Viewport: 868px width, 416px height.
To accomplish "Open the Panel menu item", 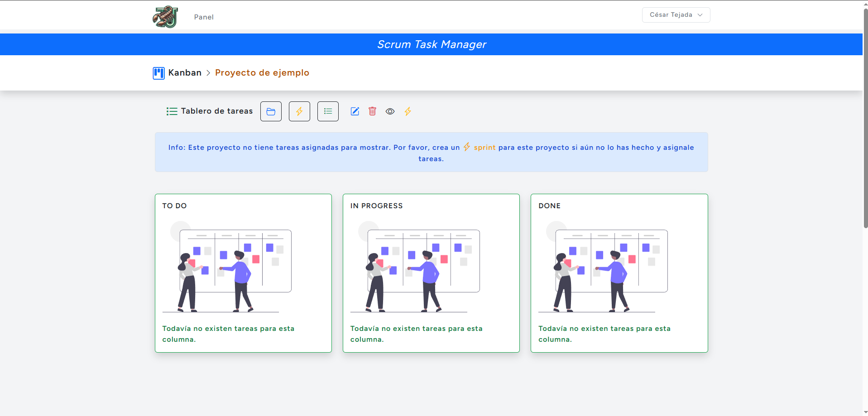I will (x=203, y=17).
